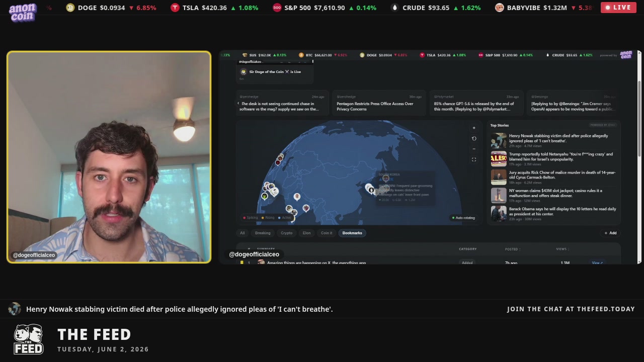Click the CATEGORY column header
This screenshot has height=362, width=644.
click(467, 249)
